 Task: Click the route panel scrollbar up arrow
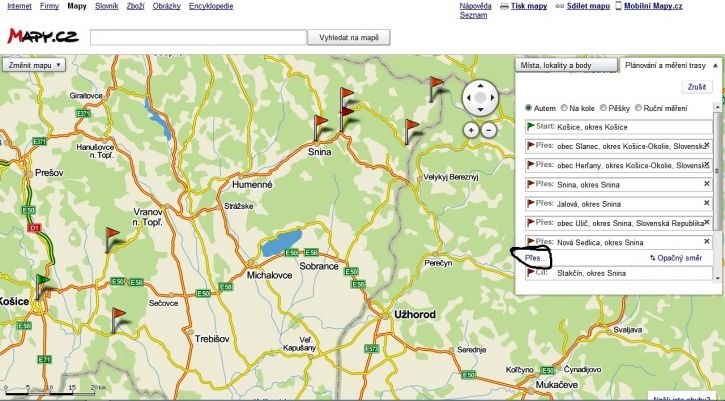pos(718,107)
